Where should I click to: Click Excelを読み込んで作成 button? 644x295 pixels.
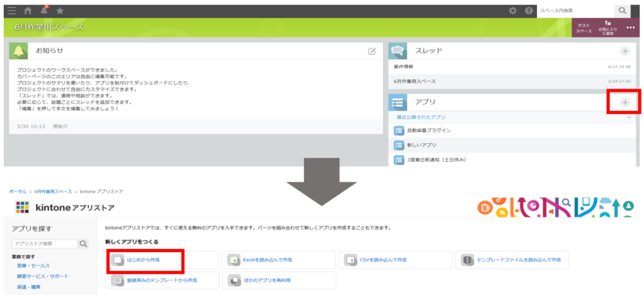279,260
